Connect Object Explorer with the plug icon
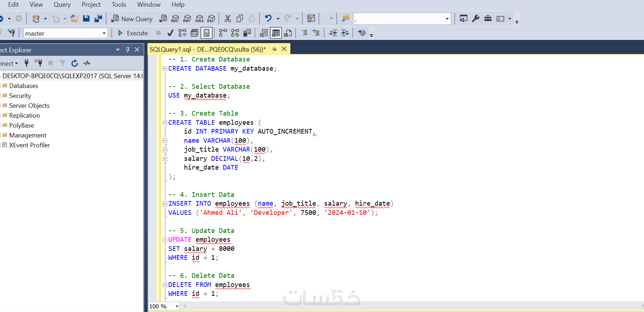 [x=27, y=63]
